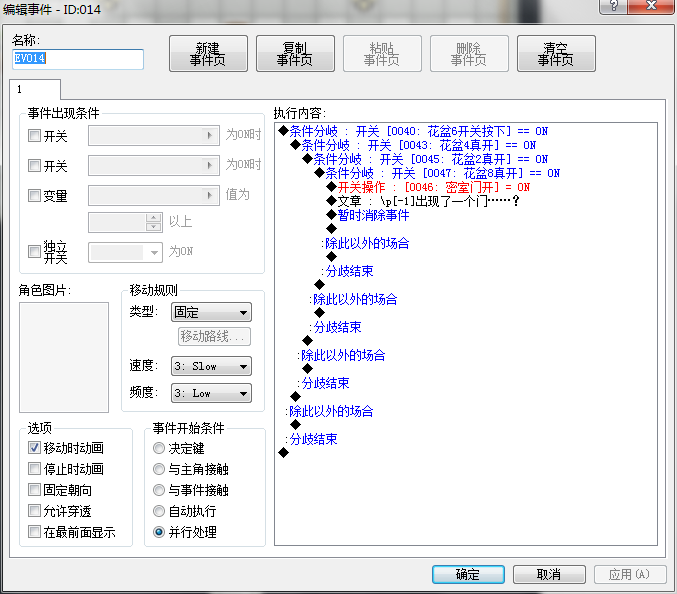The width and height of the screenshot is (677, 594).
Task: Select the 文章 \p[-1]出现了一个门 line
Action: tap(423, 201)
